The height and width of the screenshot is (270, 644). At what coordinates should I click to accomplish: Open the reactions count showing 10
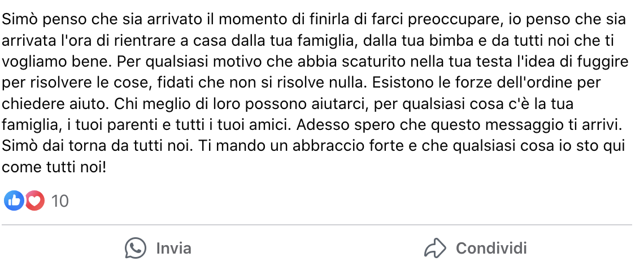pyautogui.click(x=60, y=201)
